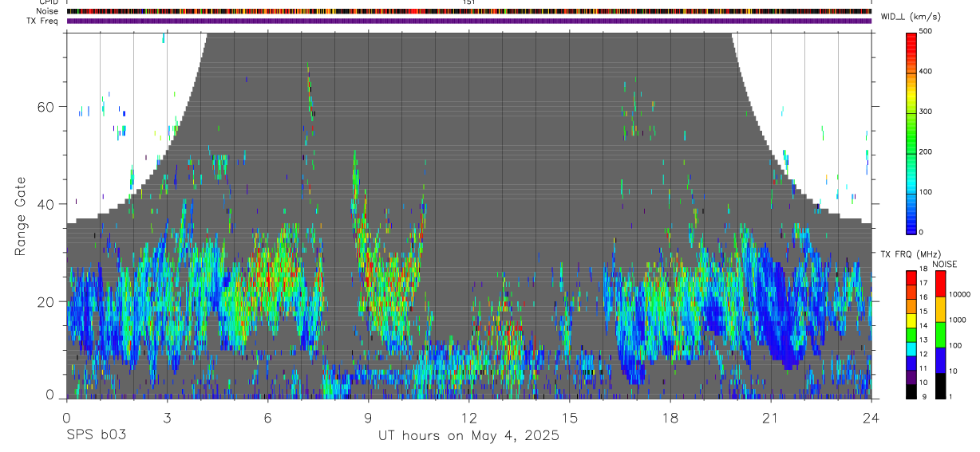Viewport: 980px width, 452px height.
Task: Click the "WID⊥ (km/s)" colorbar title
Action: tap(911, 18)
